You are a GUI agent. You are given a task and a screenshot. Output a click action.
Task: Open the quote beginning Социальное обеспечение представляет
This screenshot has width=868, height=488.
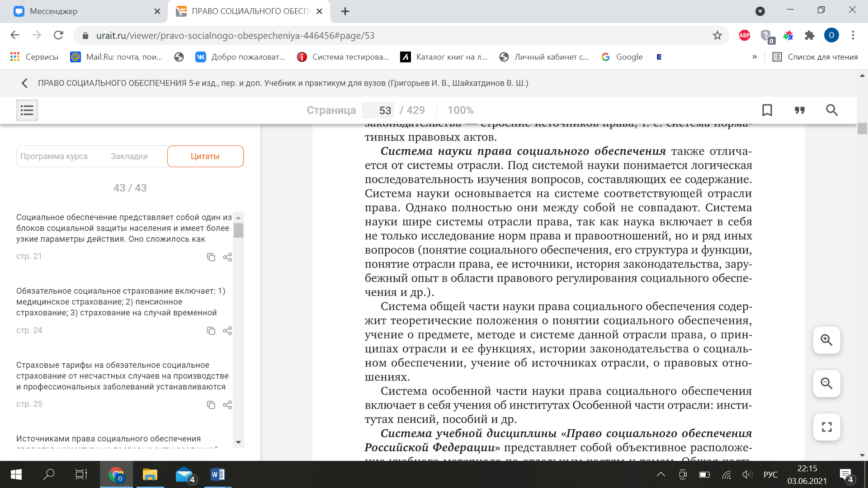click(124, 228)
